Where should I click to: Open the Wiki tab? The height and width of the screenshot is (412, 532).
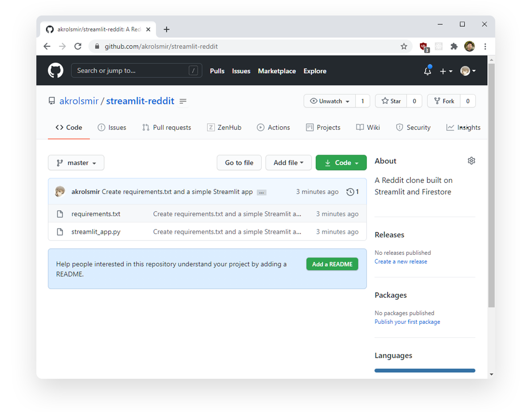pos(368,128)
